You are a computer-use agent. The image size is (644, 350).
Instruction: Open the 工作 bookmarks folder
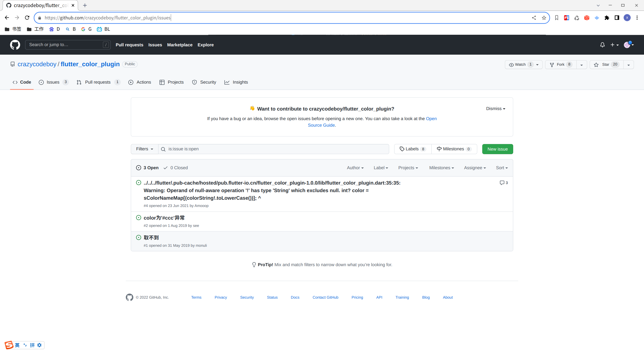(35, 29)
